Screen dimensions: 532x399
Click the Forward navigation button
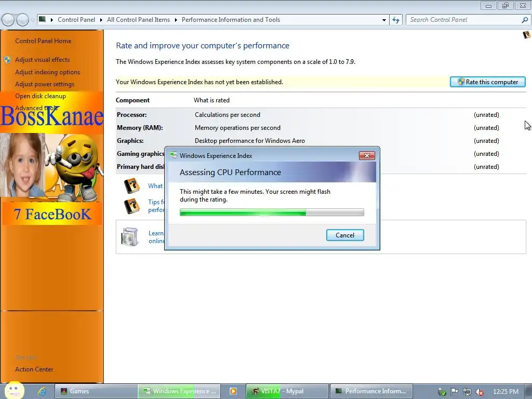22,20
